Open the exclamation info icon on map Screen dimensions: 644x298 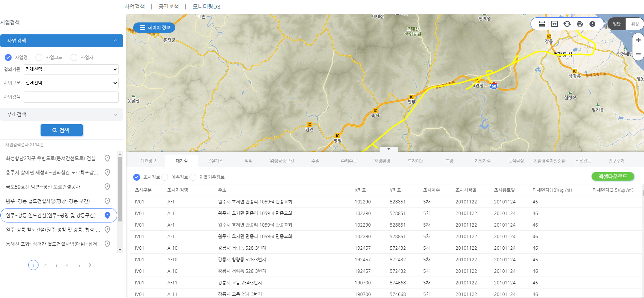[592, 24]
